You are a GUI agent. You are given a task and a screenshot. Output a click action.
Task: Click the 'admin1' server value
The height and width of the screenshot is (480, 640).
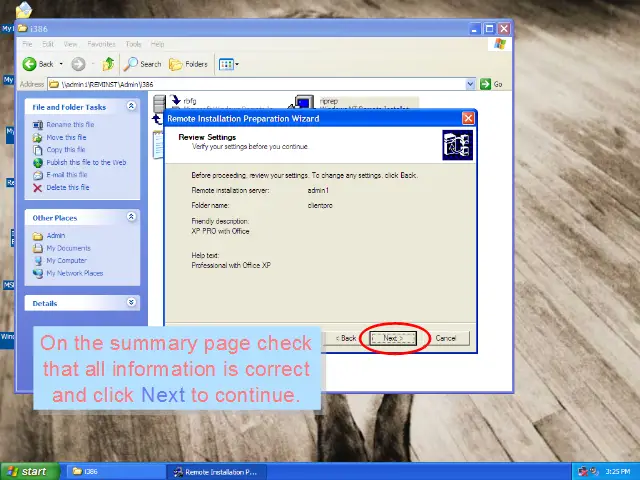pos(318,190)
